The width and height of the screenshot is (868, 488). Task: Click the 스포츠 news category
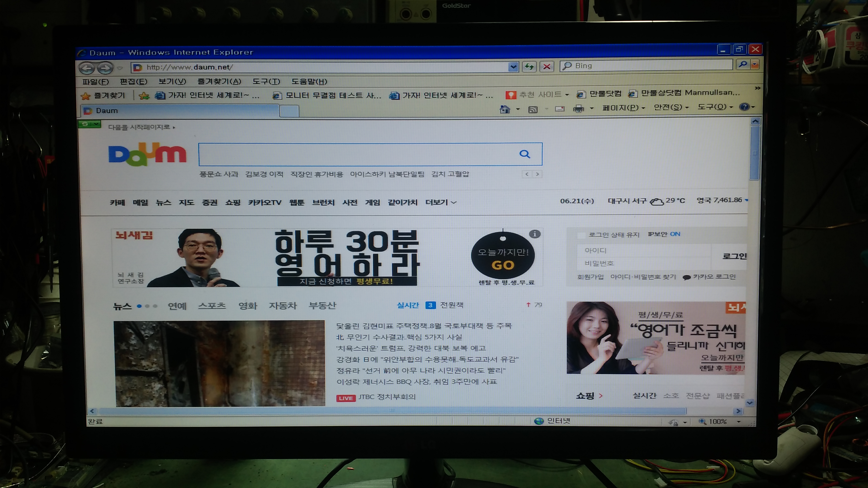click(212, 306)
